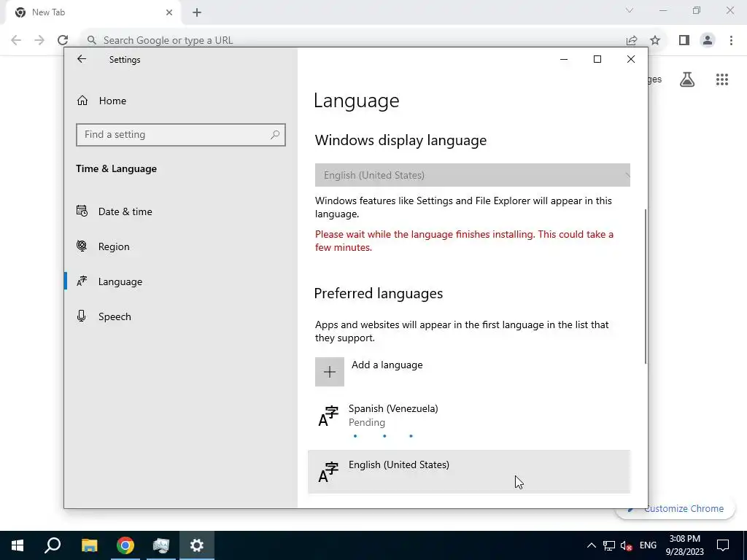Click the network icon in system tray
Screen dimensions: 747x560
coord(609,545)
